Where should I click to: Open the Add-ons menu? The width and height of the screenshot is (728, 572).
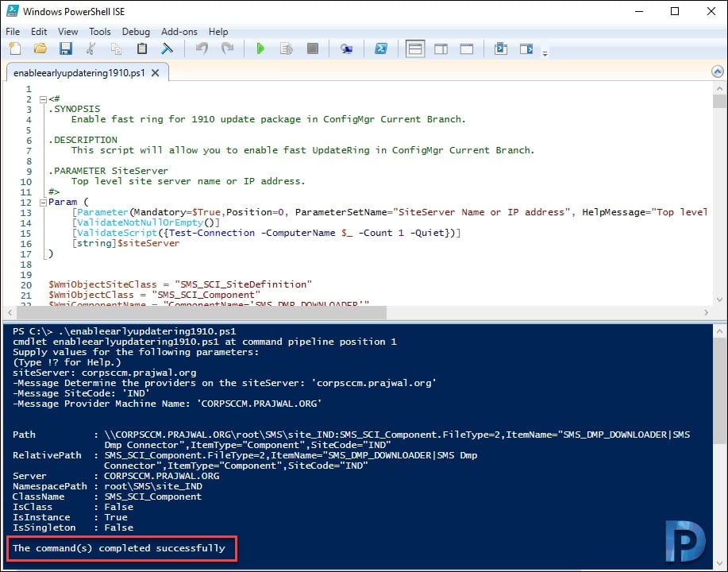pos(179,32)
